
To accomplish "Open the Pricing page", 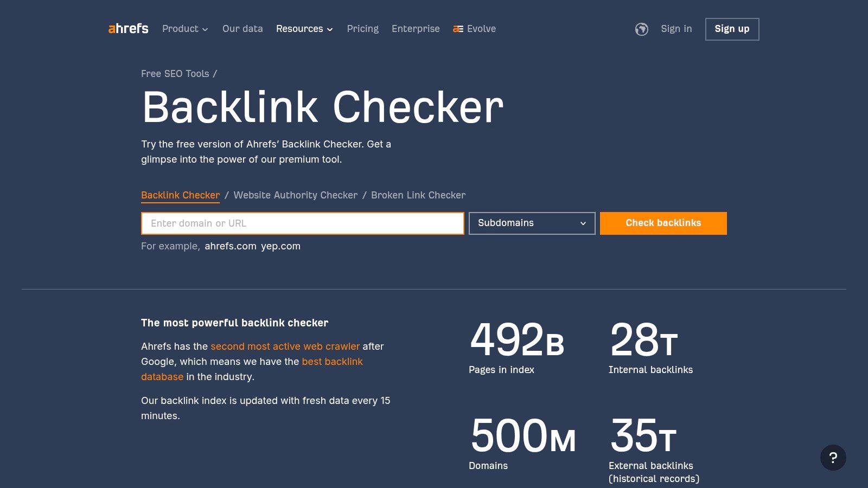I will pos(363,29).
